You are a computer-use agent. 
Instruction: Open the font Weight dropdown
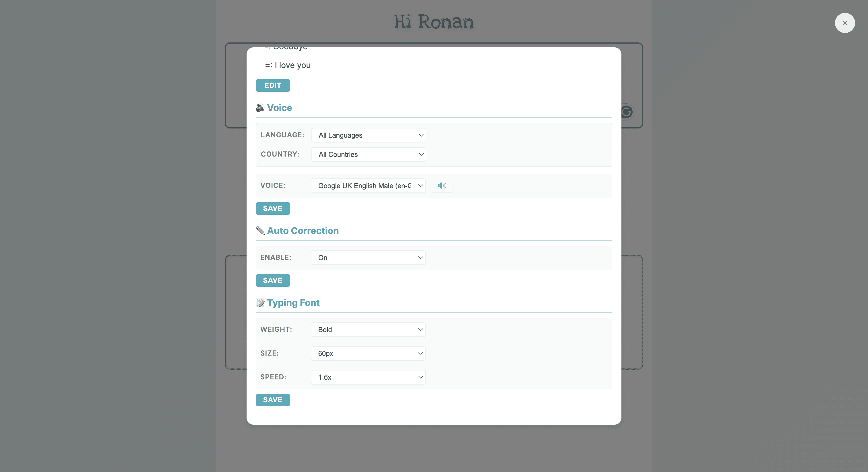coord(368,329)
